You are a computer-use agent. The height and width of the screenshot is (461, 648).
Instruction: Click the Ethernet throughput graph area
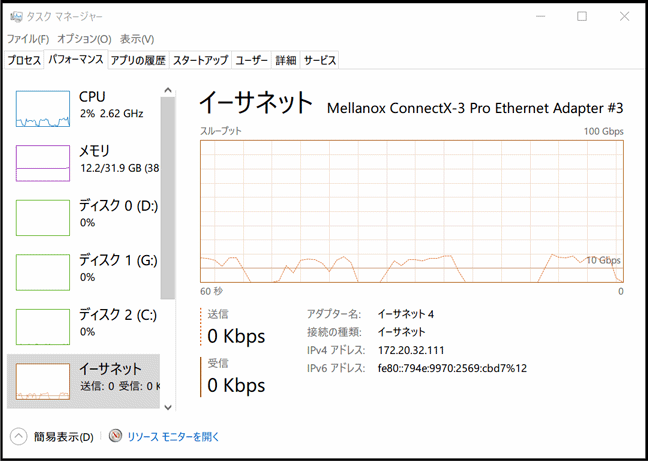click(x=411, y=210)
